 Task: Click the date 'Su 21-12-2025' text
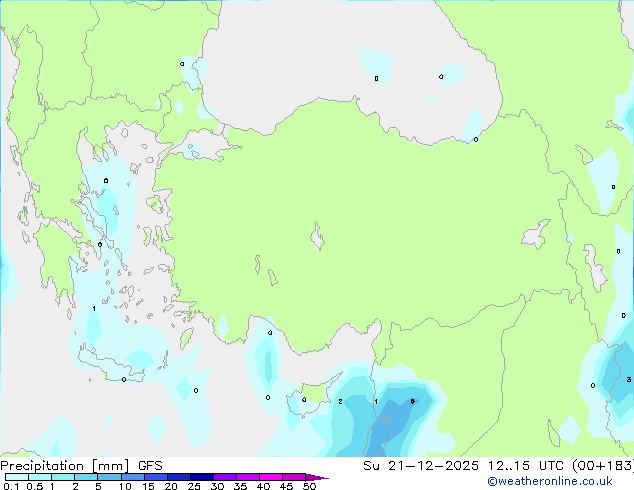click(421, 466)
